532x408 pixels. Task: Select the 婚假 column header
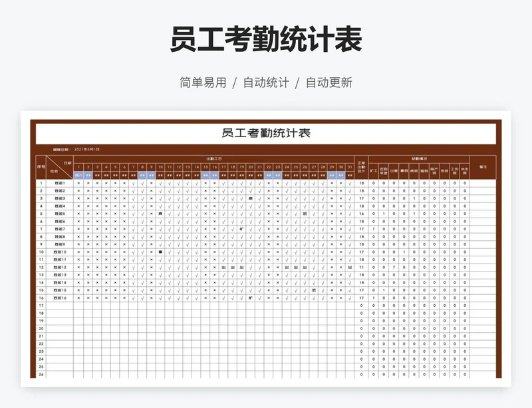pyautogui.click(x=424, y=171)
